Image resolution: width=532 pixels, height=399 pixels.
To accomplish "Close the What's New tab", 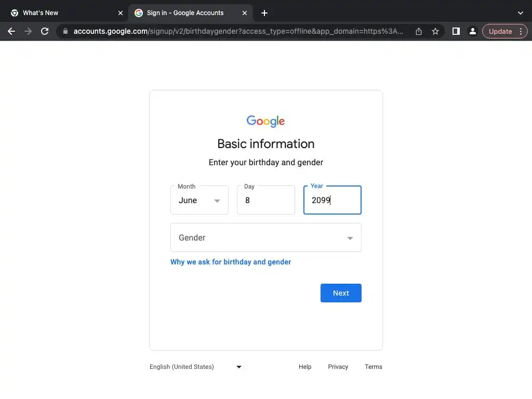I will (121, 13).
